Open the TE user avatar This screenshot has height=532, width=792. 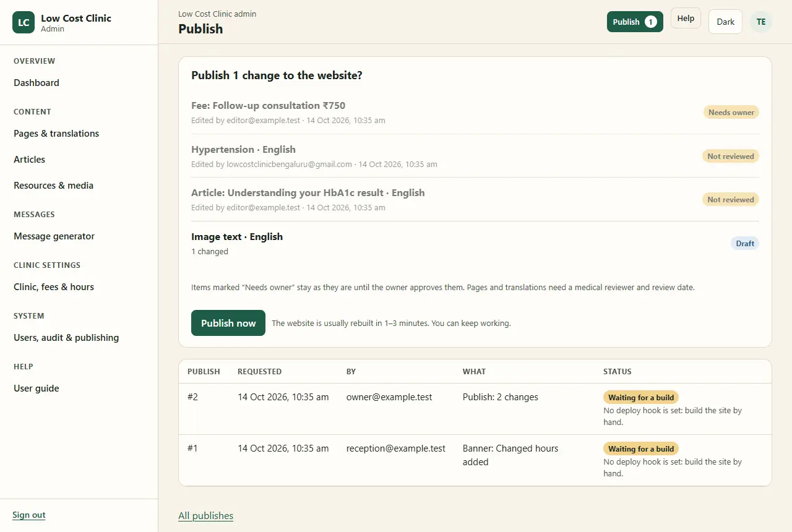(761, 22)
